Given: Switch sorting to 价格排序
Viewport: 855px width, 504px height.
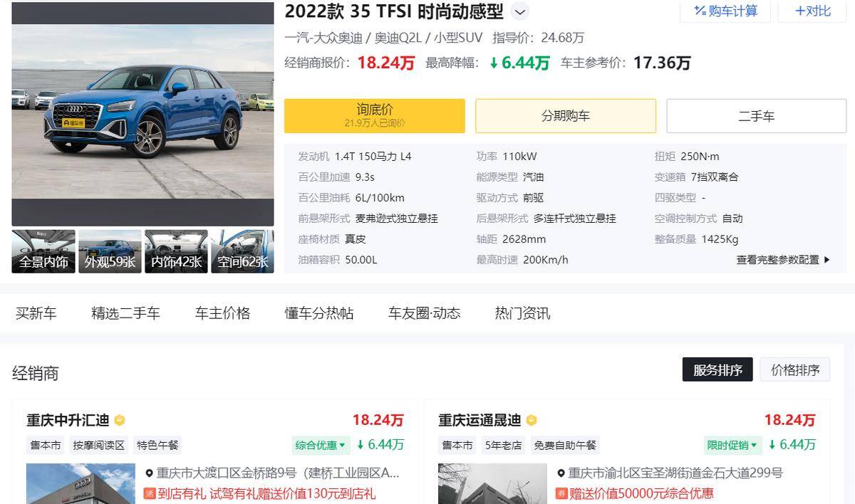Looking at the screenshot, I should point(794,369).
